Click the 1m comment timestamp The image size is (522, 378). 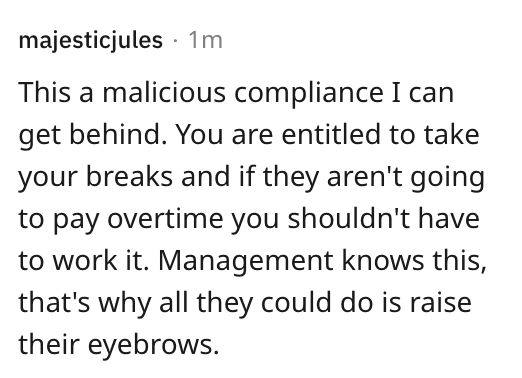coord(205,41)
